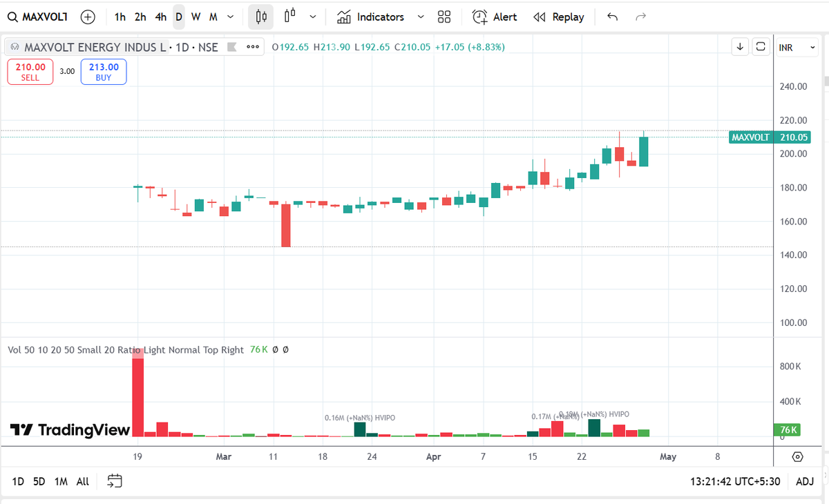The image size is (829, 504).
Task: Click 100.00 price scale label
Action: [x=793, y=322]
